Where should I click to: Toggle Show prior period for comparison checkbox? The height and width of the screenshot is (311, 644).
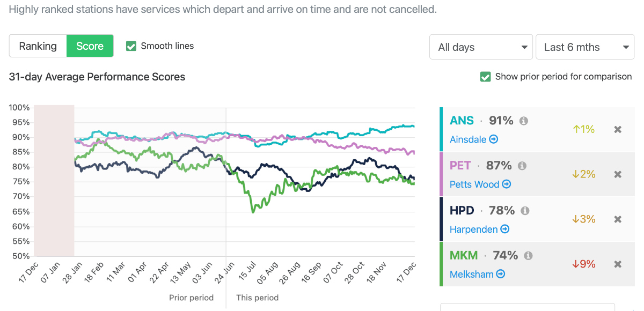(x=485, y=77)
